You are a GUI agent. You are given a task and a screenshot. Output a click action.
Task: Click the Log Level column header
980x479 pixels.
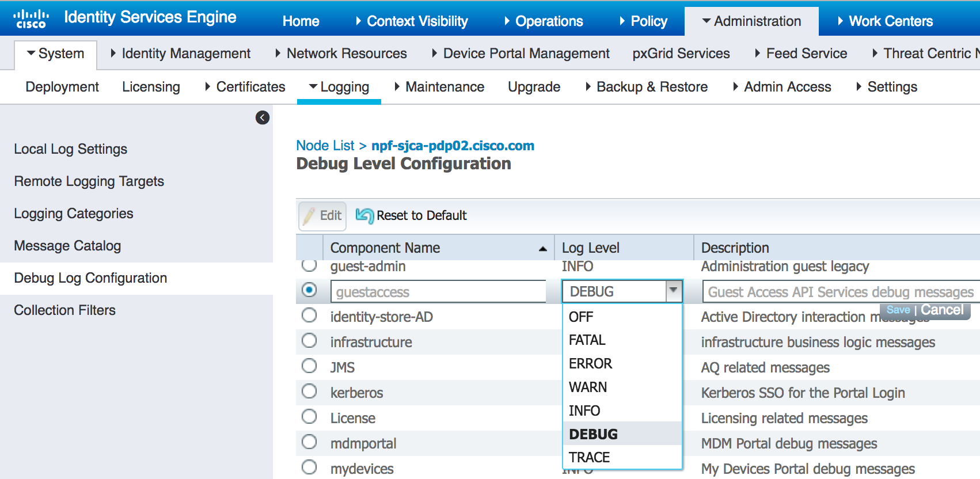624,248
